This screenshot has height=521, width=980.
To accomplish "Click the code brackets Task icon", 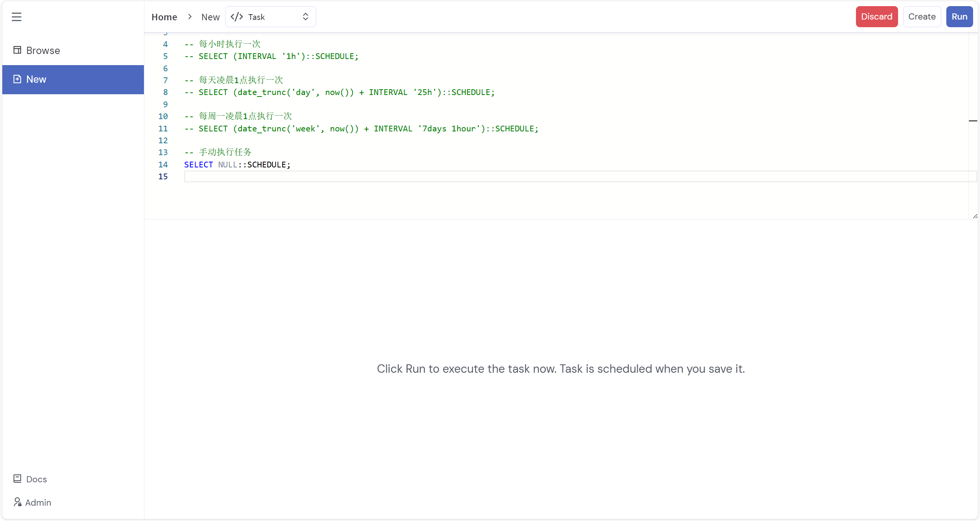I will click(237, 17).
